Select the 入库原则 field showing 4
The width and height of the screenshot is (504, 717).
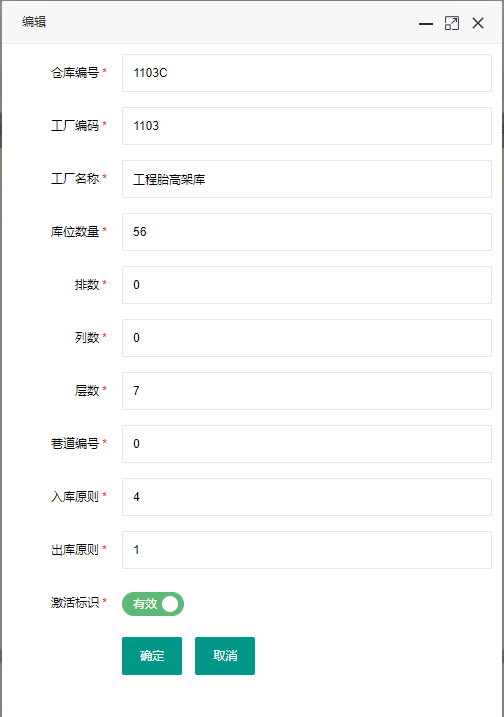click(307, 497)
